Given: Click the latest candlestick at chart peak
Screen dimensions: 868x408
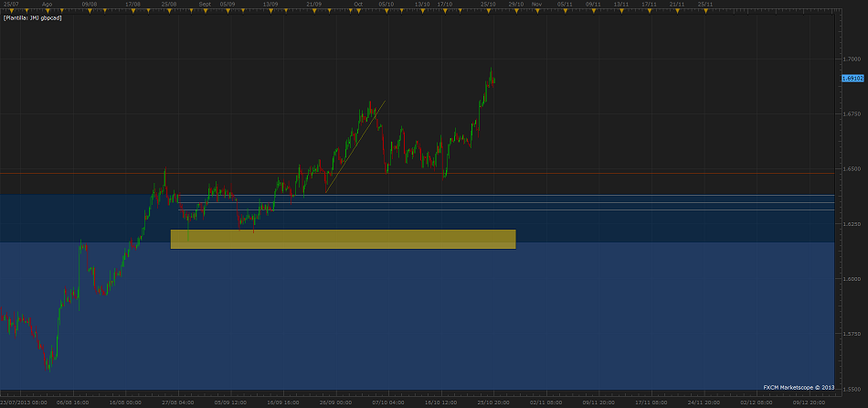Looking at the screenshot, I should point(493,80).
